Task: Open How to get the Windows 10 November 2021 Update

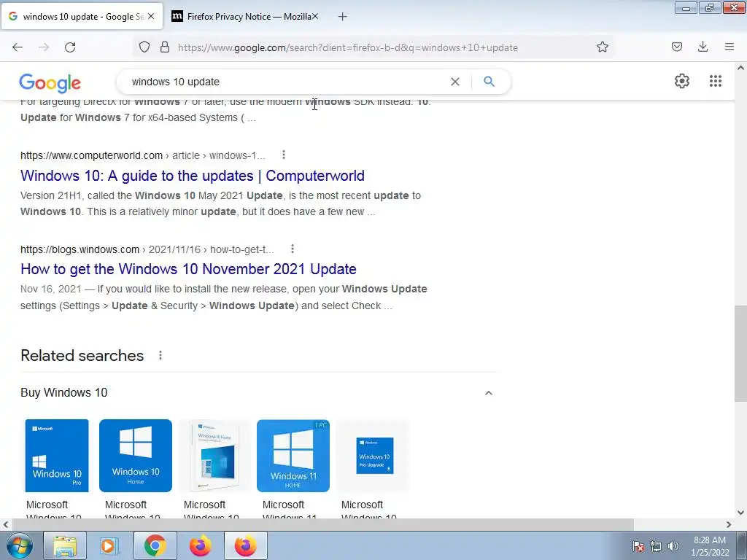Action: tap(189, 269)
